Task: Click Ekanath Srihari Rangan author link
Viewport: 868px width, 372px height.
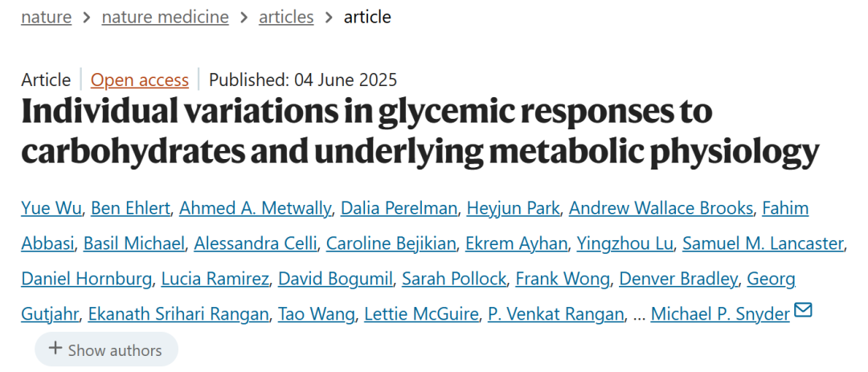Action: pyautogui.click(x=178, y=314)
